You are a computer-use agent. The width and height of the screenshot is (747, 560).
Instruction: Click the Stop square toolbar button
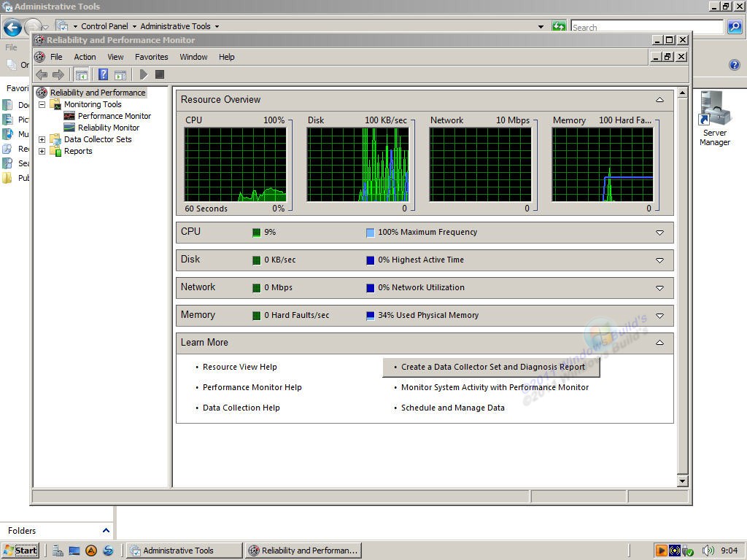[160, 74]
